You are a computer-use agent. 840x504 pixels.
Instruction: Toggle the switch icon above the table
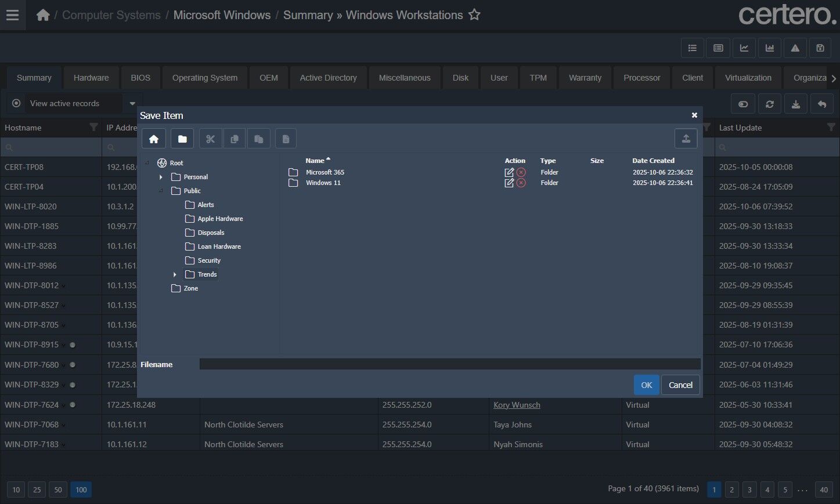pyautogui.click(x=743, y=104)
